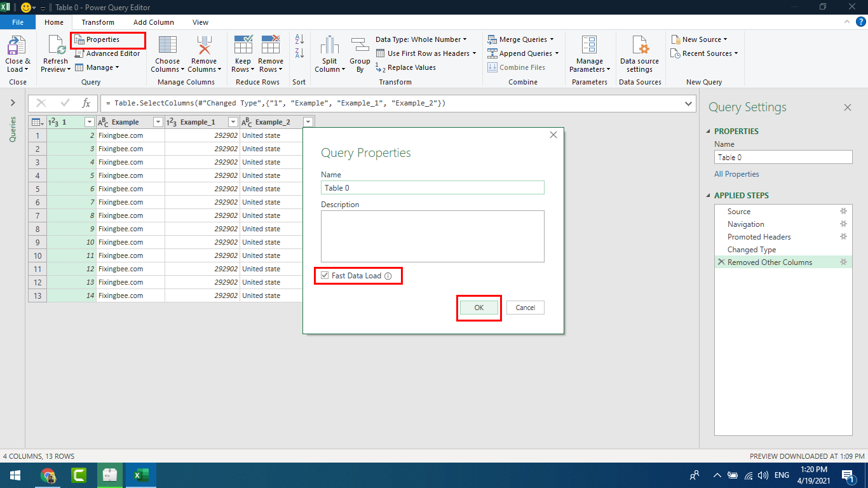This screenshot has height=488, width=868.
Task: Open the Add Column tab
Action: point(153,22)
